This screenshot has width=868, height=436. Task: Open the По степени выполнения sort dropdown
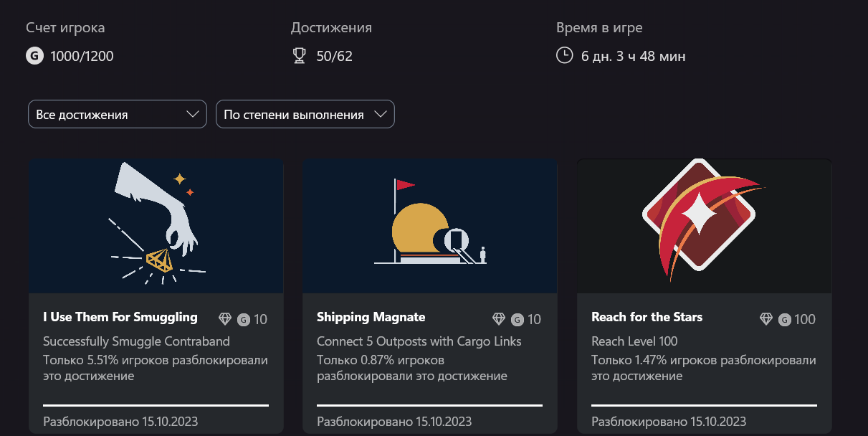point(305,115)
